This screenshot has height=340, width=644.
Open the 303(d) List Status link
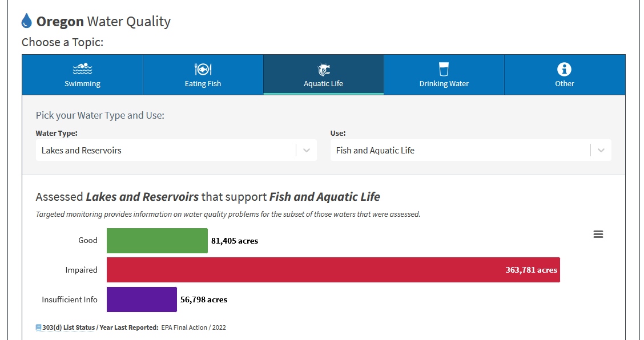click(69, 327)
